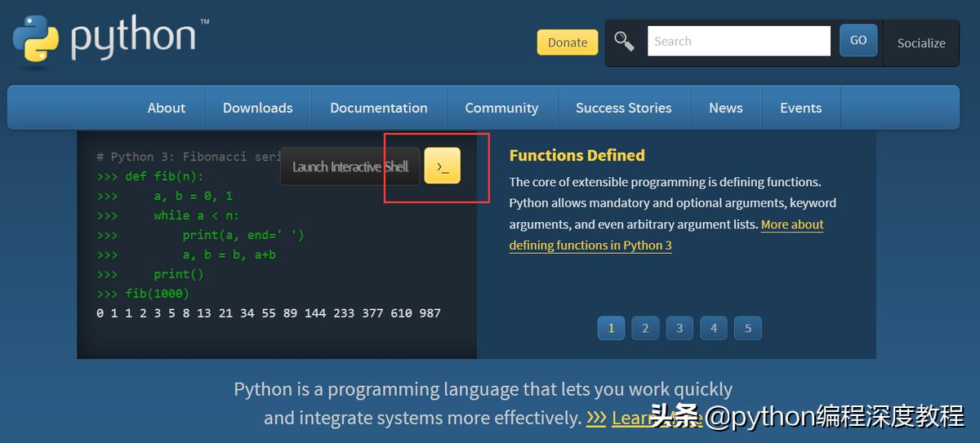980x443 pixels.
Task: Open the Documentation menu
Action: click(379, 108)
